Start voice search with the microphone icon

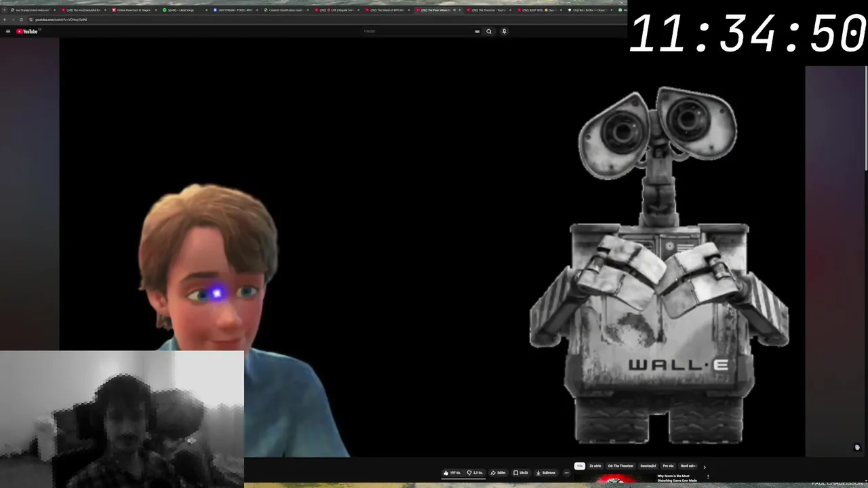coord(504,31)
